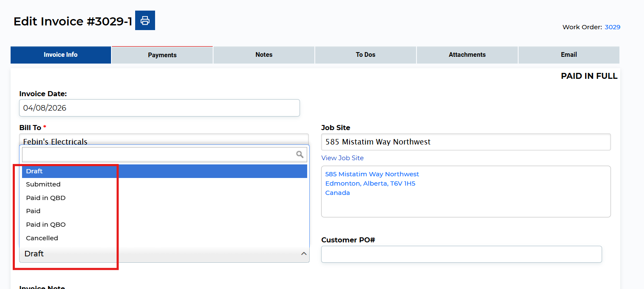Image resolution: width=644 pixels, height=289 pixels.
Task: Choose Paid in QBD status option
Action: (x=46, y=198)
